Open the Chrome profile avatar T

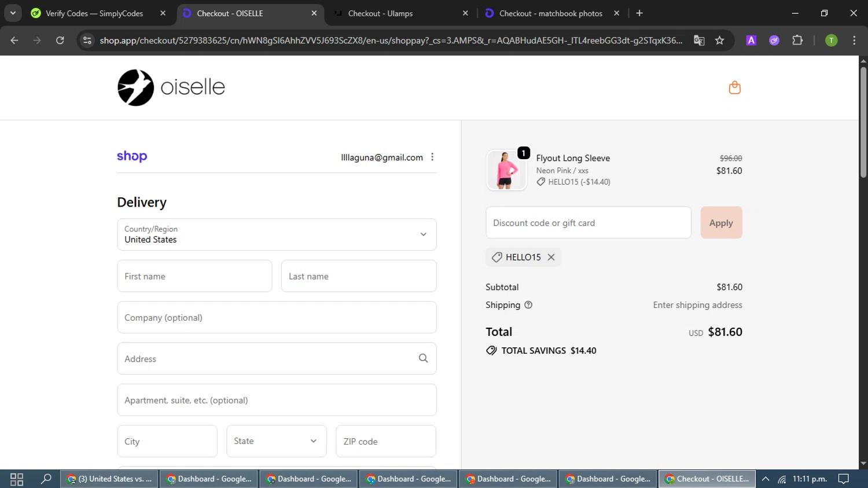pyautogui.click(x=831, y=40)
